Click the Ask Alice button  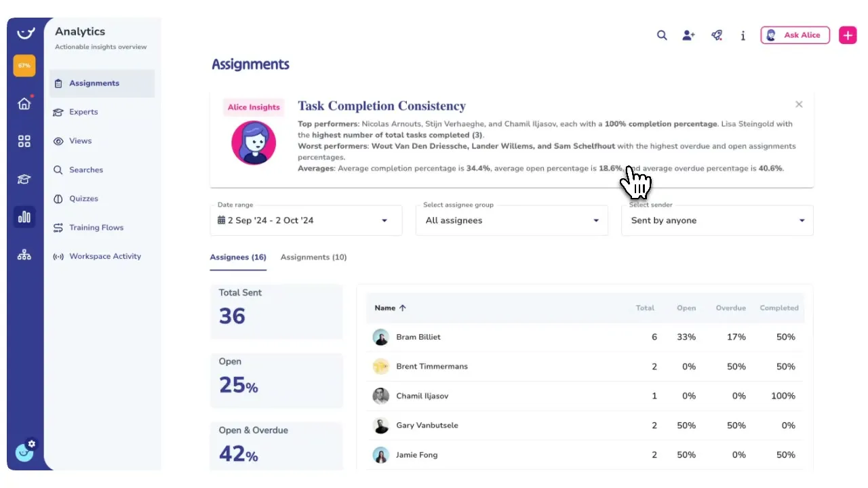coord(795,35)
